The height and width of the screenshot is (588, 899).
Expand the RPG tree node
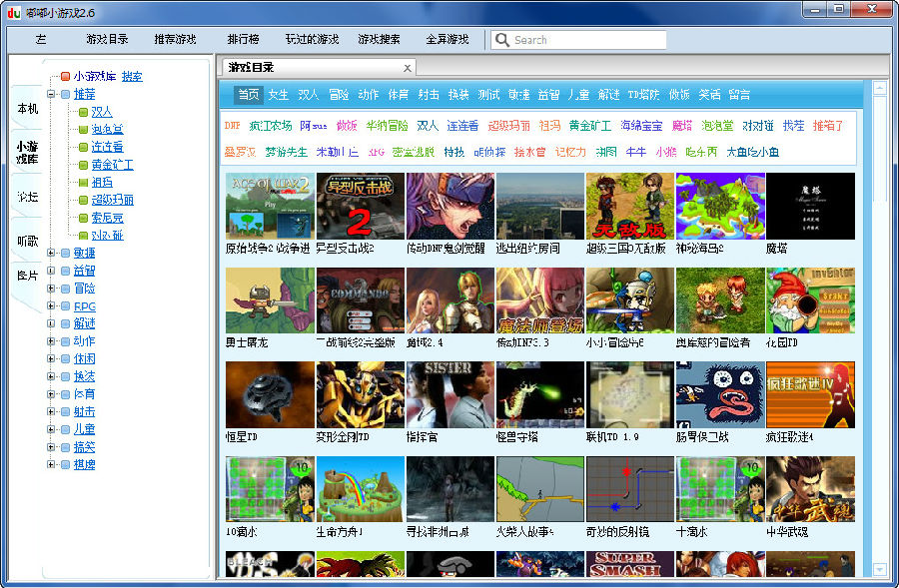[x=51, y=306]
